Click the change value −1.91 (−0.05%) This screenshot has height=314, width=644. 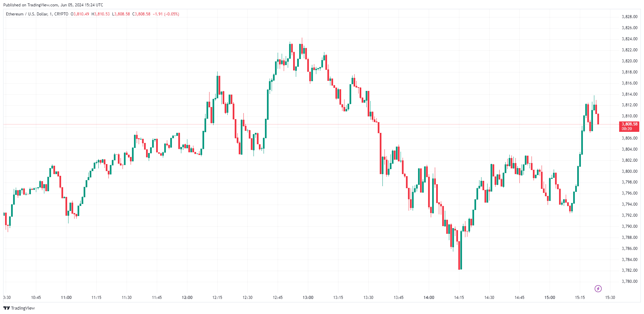(166, 14)
